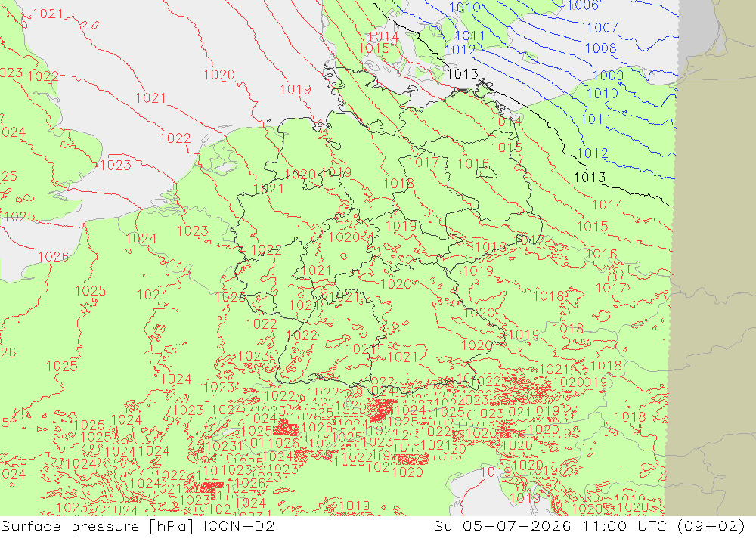The height and width of the screenshot is (554, 756).
Task: Click the date 'Su 05-07-2026' in the caption
Action: click(x=502, y=525)
